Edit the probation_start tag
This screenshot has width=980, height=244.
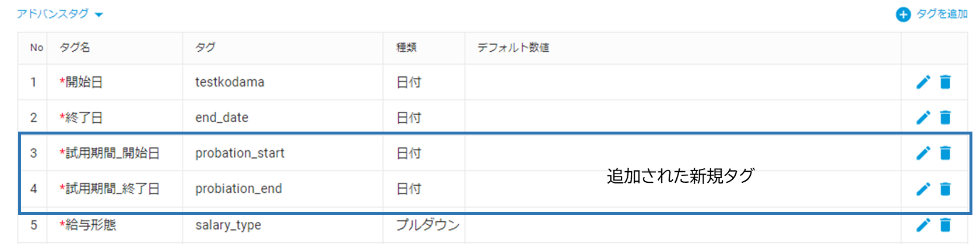pyautogui.click(x=923, y=153)
